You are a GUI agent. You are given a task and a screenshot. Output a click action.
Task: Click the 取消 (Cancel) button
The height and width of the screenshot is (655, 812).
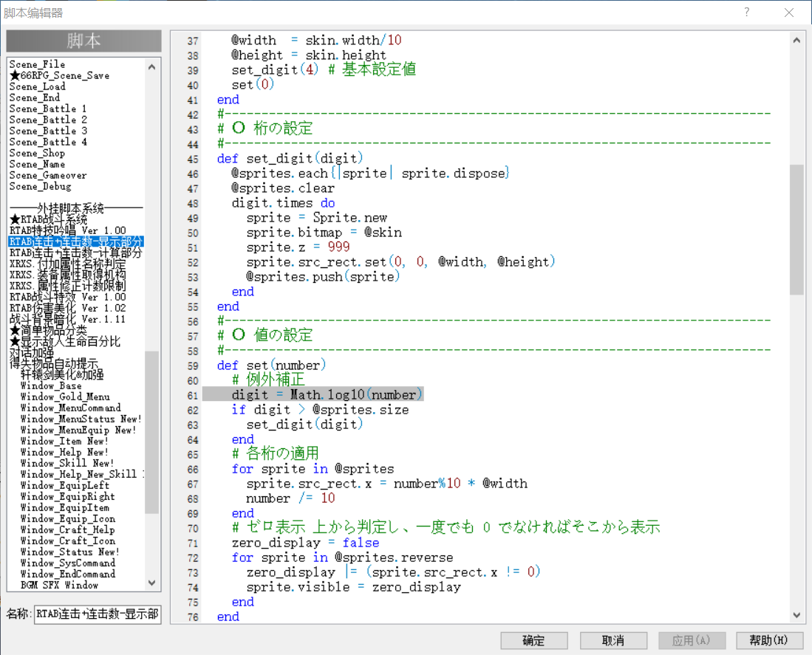613,640
